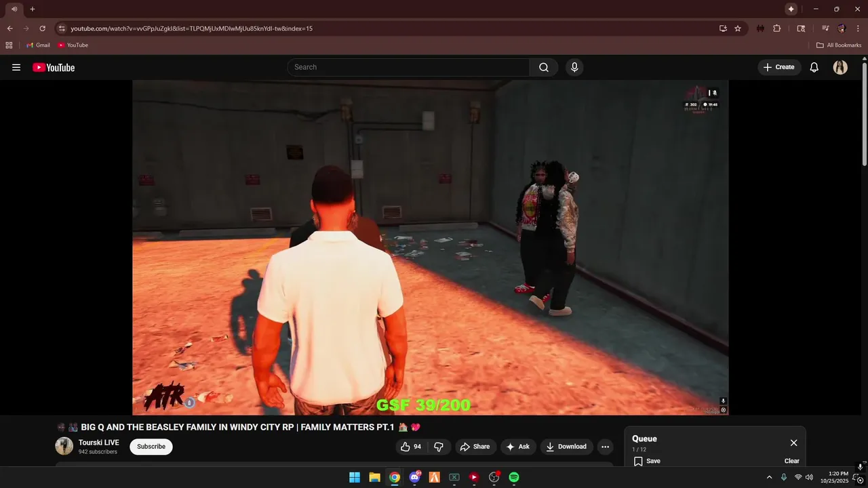Open Chrome side panel search icon
868x488 pixels.
[x=801, y=28]
